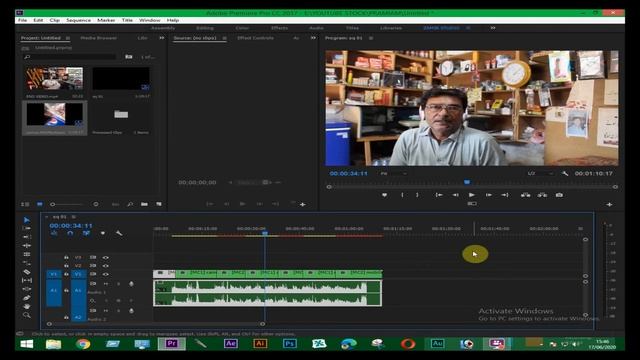Select the Razor tool
The height and width of the screenshot is (360, 640).
pyautogui.click(x=27, y=272)
